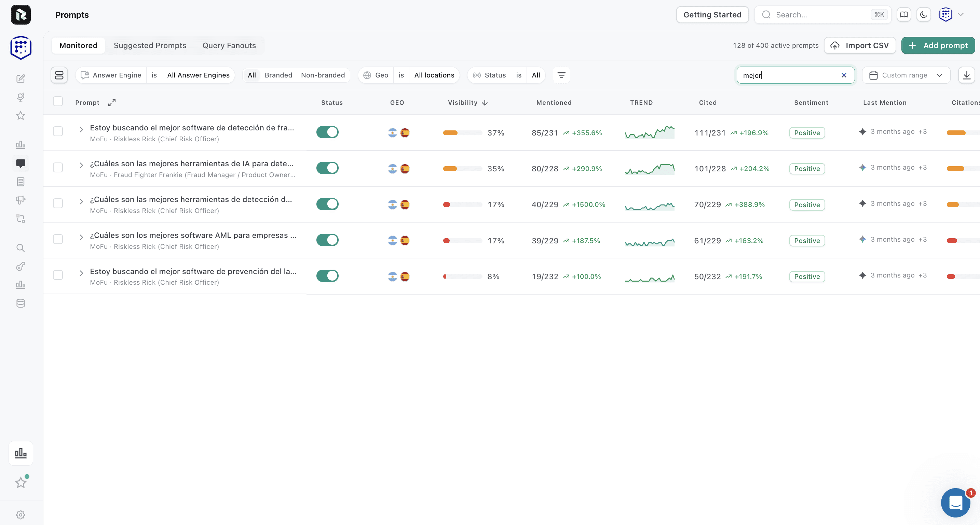Click the Import CSV button

860,46
